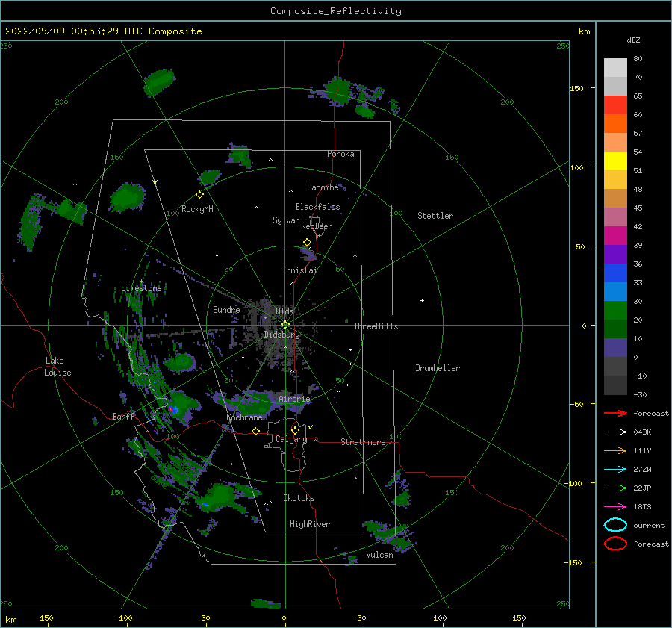The height and width of the screenshot is (628, 672).
Task: Click the -30 value on dBZ scale
Action: coord(640,394)
